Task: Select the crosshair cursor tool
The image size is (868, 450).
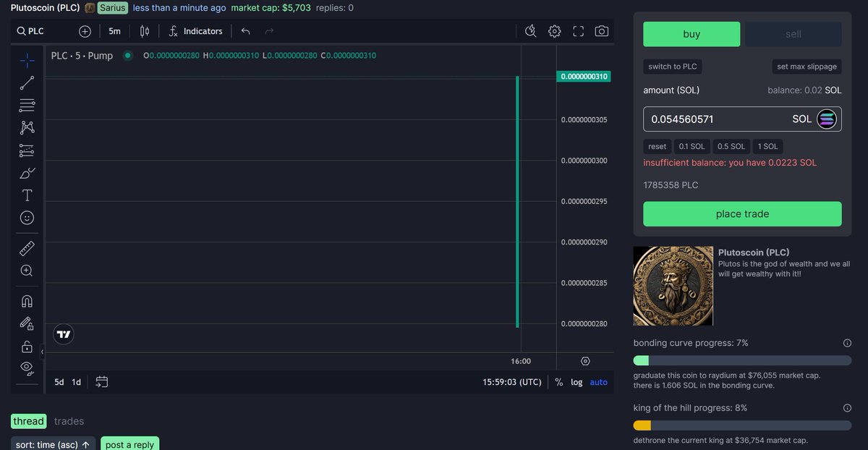Action: (x=27, y=60)
